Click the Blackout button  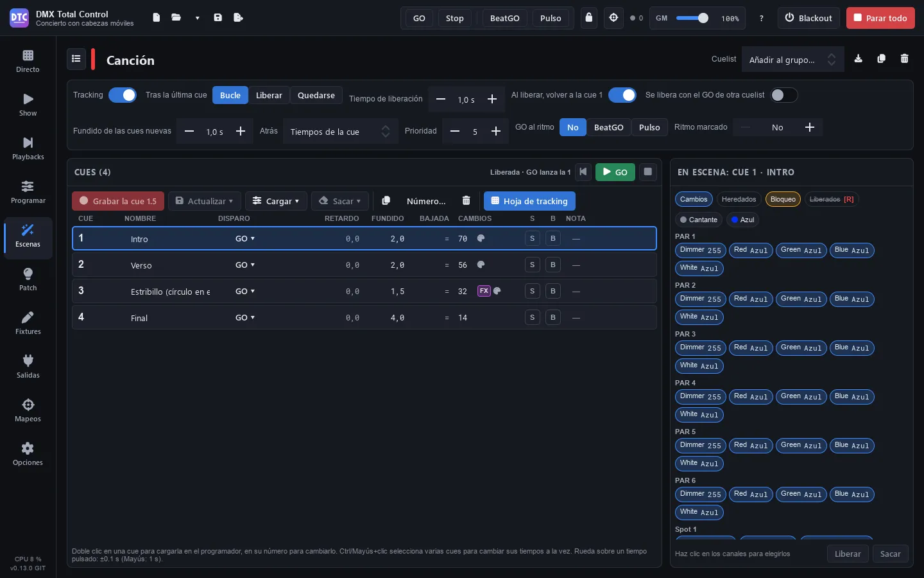[x=809, y=18]
